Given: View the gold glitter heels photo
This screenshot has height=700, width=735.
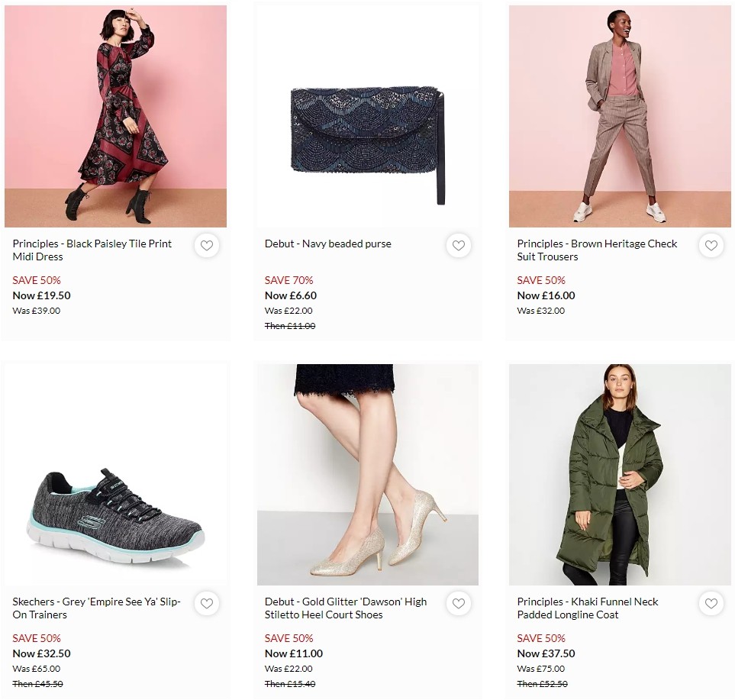Looking at the screenshot, I should pos(367,474).
